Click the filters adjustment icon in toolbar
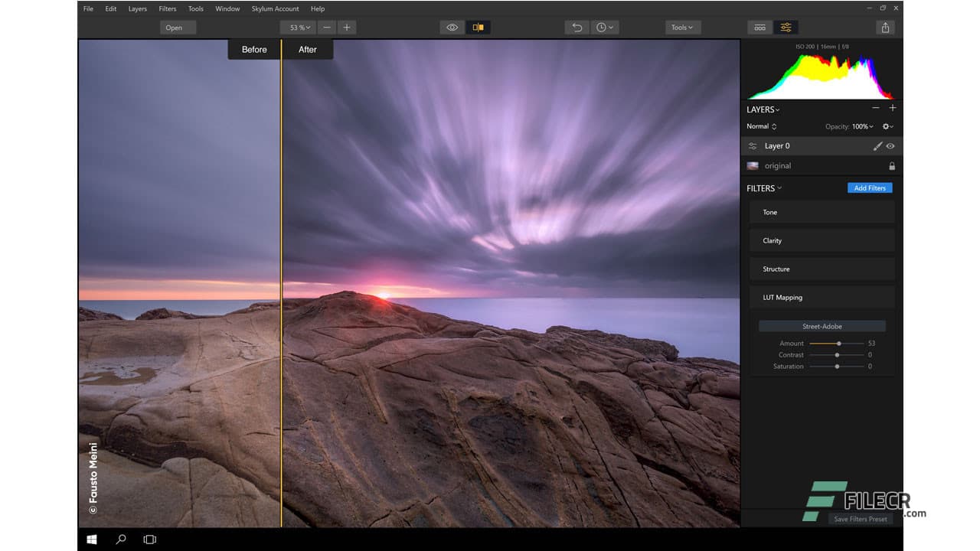980x551 pixels. pos(786,27)
